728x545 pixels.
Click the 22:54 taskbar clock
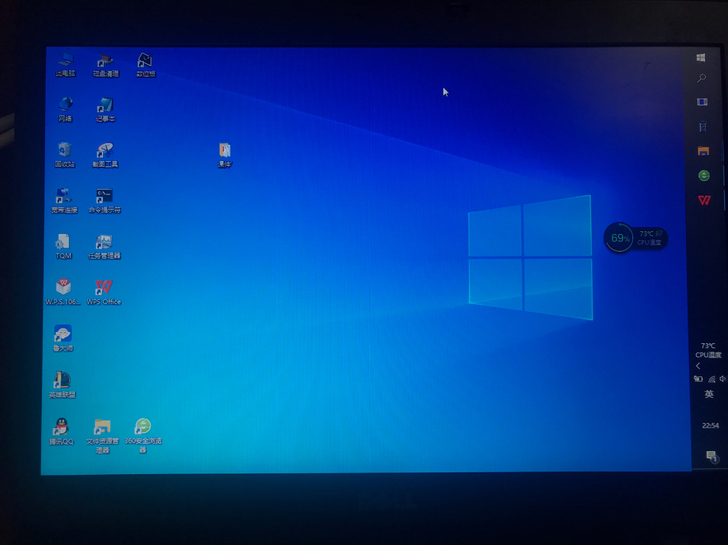710,425
